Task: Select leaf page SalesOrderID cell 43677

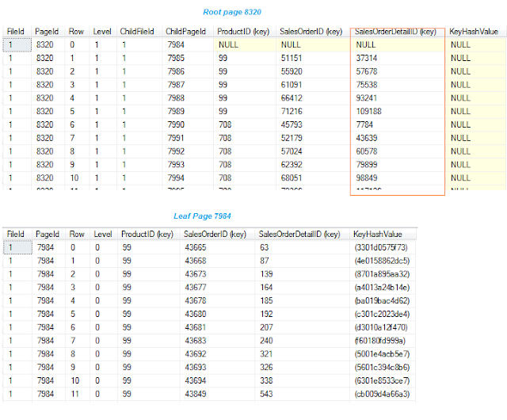Action: coord(217,288)
